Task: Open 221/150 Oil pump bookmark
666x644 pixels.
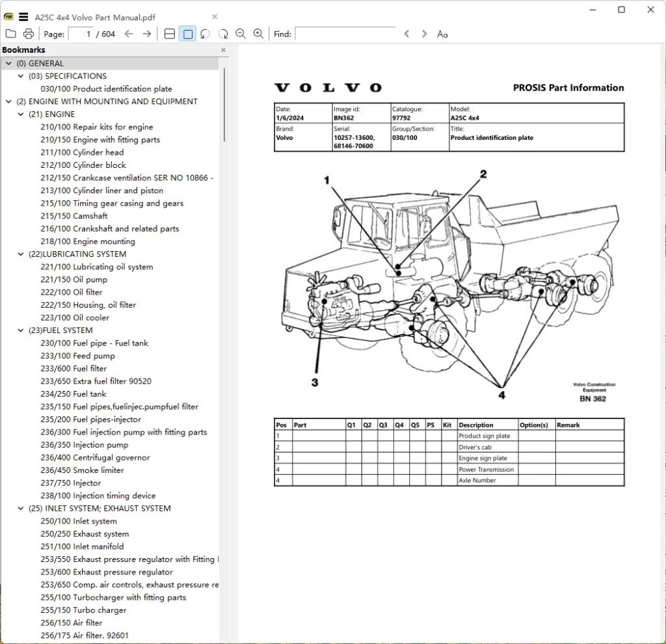Action: click(74, 280)
